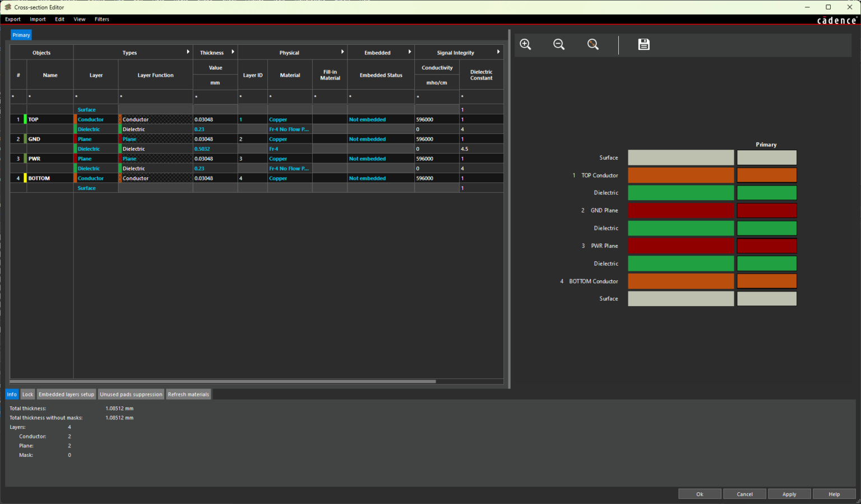This screenshot has height=504, width=861.
Task: Expand the Types column group arrow
Action: click(x=188, y=52)
